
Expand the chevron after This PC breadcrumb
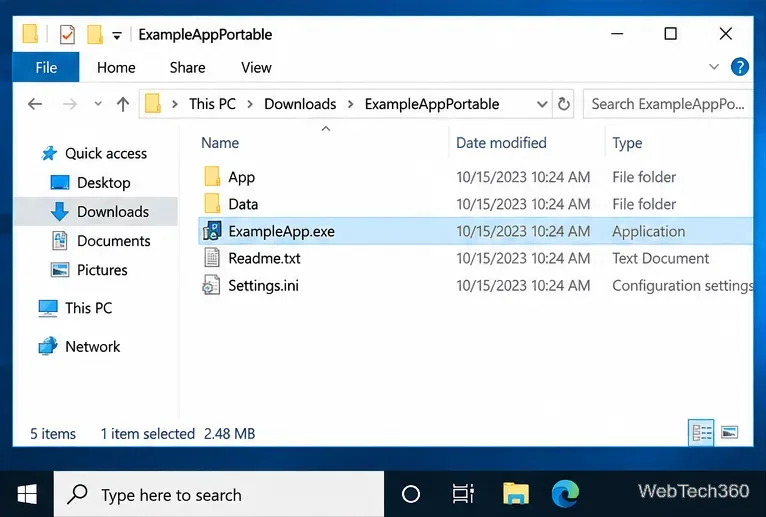250,104
